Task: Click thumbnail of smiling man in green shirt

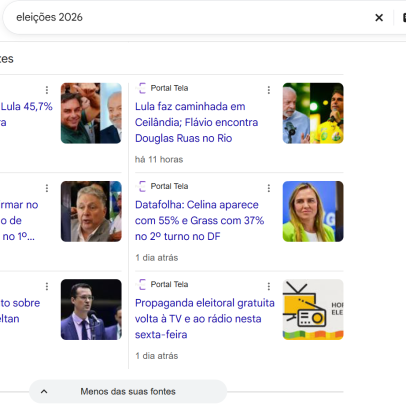Action: click(x=91, y=113)
